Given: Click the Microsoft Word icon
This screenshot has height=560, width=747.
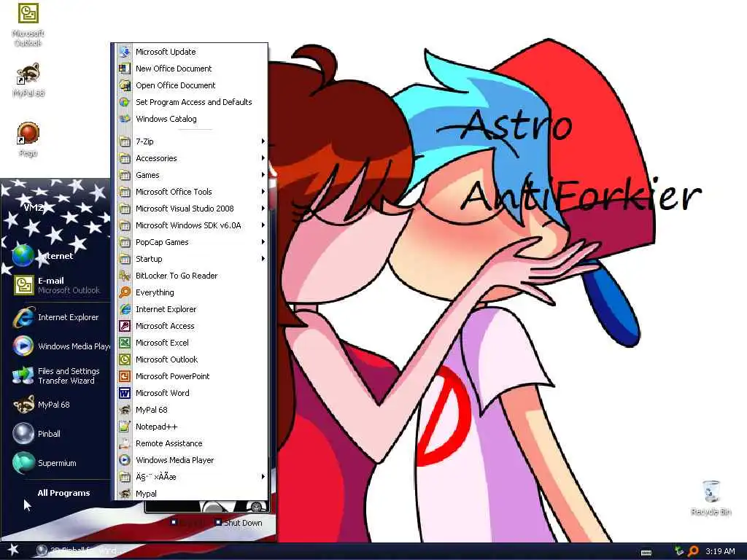Looking at the screenshot, I should pyautogui.click(x=125, y=393).
